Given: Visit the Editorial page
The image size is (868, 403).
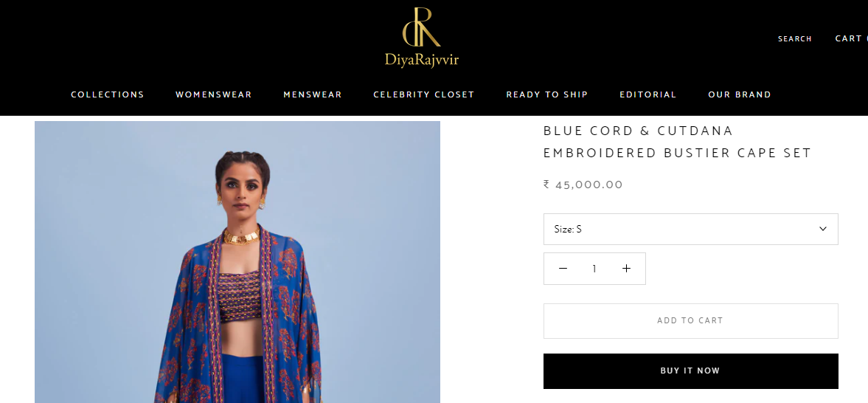Looking at the screenshot, I should pyautogui.click(x=647, y=94).
